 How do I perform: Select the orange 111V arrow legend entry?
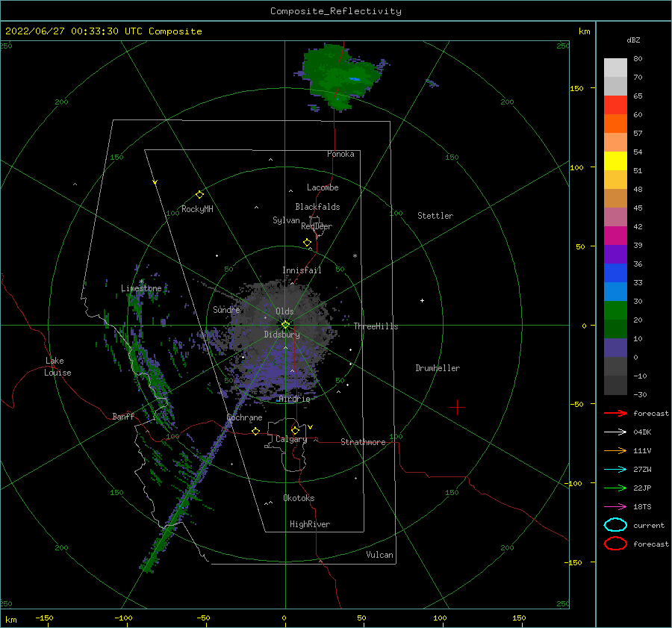tap(615, 450)
